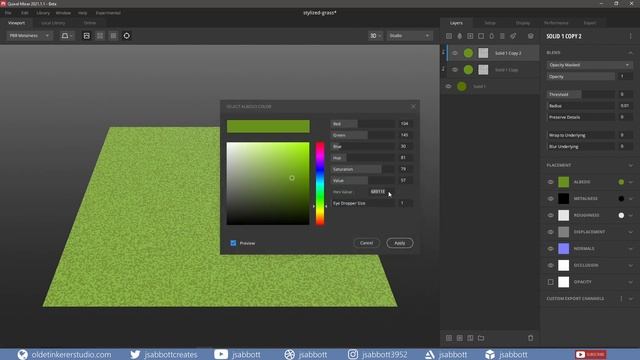Screen dimensions: 640x360
Task: Switch to the Export tab
Action: (590, 23)
